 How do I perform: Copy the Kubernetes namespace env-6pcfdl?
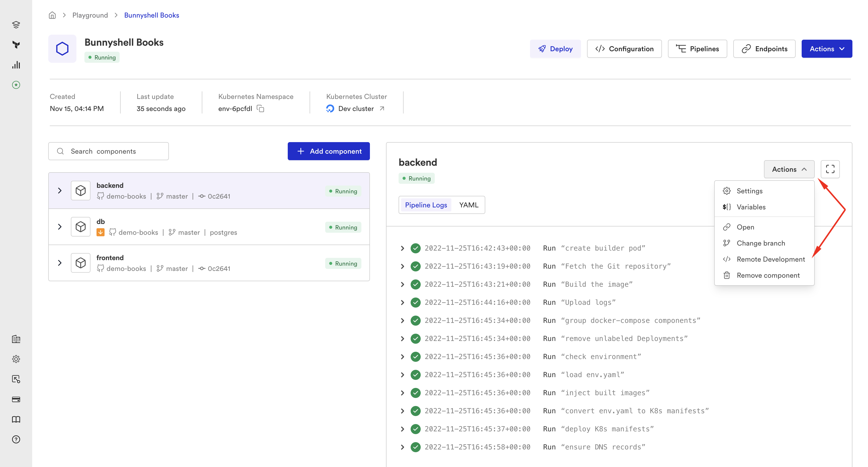click(x=260, y=108)
